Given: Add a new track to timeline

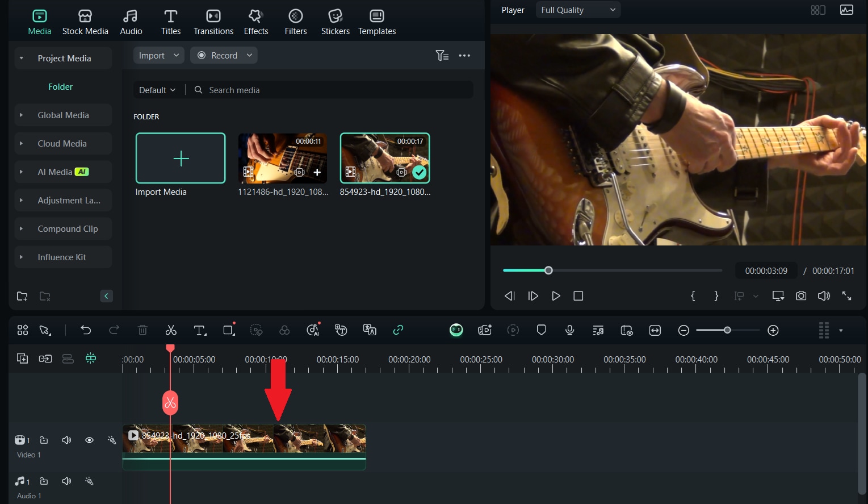Looking at the screenshot, I should [x=22, y=358].
